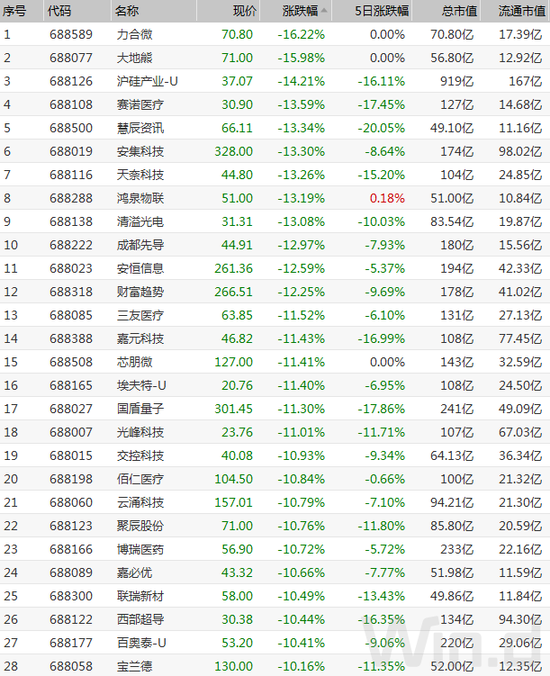Select stock name 光峰科技
550x676 pixels.
(140, 432)
